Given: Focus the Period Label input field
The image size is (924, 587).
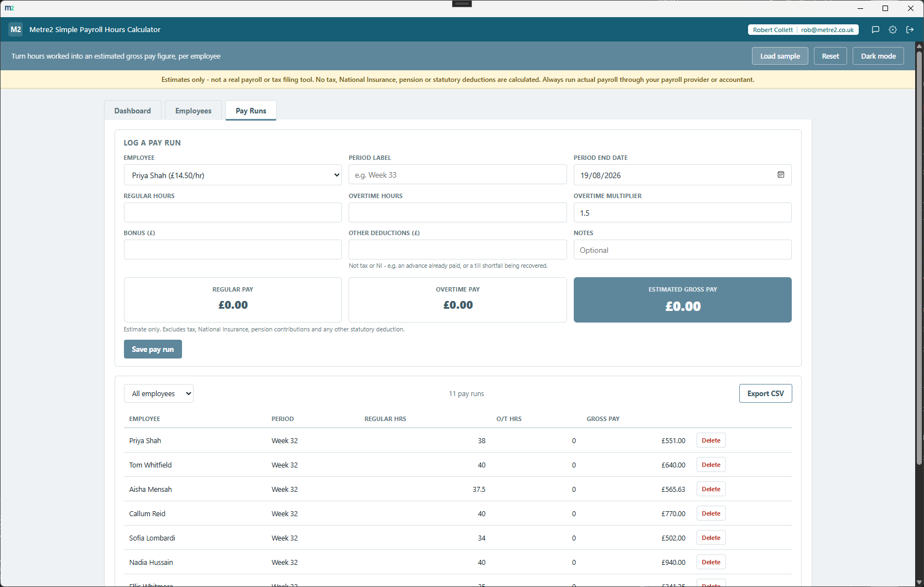Looking at the screenshot, I should click(x=458, y=174).
